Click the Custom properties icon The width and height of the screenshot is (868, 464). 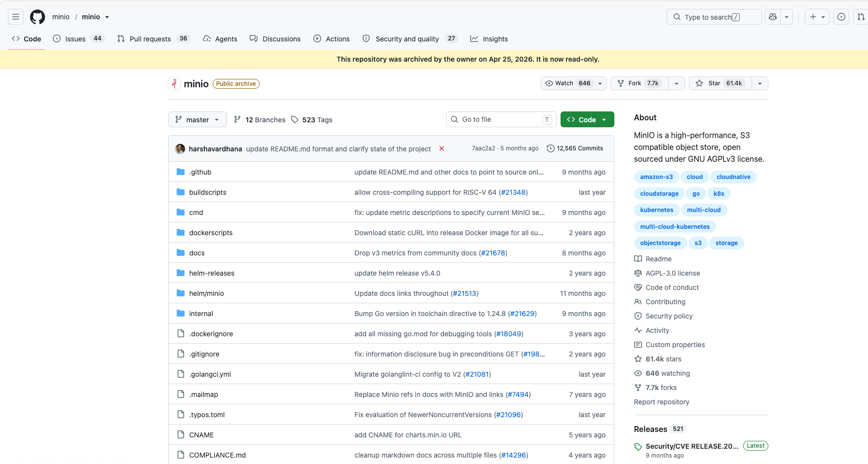tap(638, 345)
